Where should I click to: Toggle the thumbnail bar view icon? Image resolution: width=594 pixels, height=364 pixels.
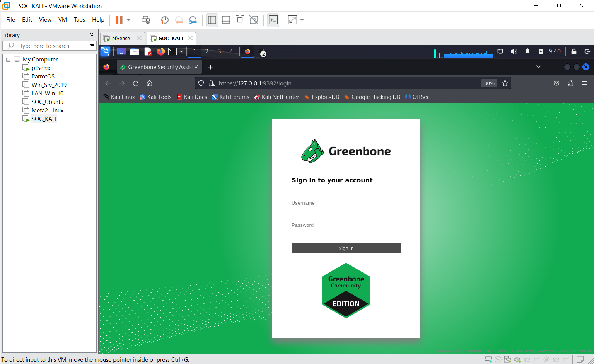click(x=226, y=20)
